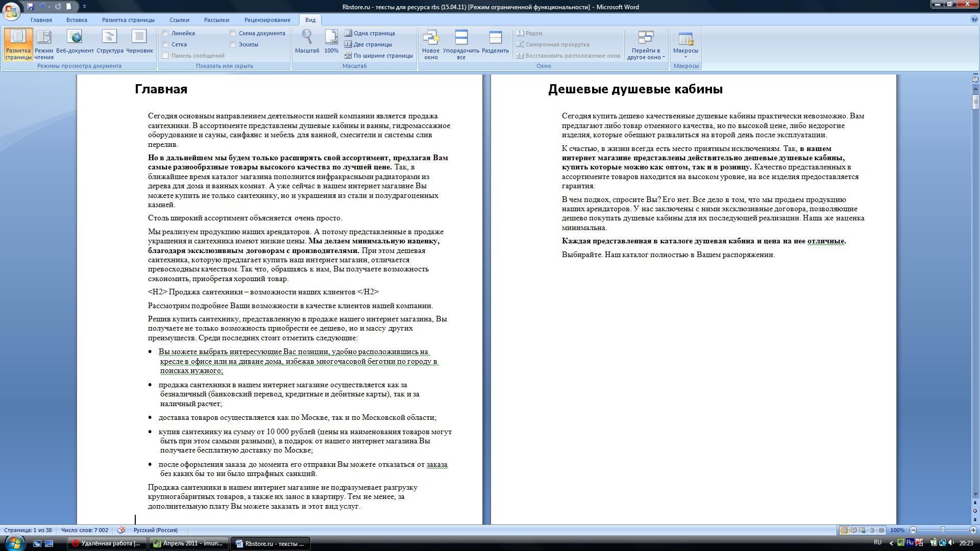Image resolution: width=980 pixels, height=551 pixels.
Task: Open Switch Windows (Перейти в другое окно) dropdown
Action: (x=646, y=45)
